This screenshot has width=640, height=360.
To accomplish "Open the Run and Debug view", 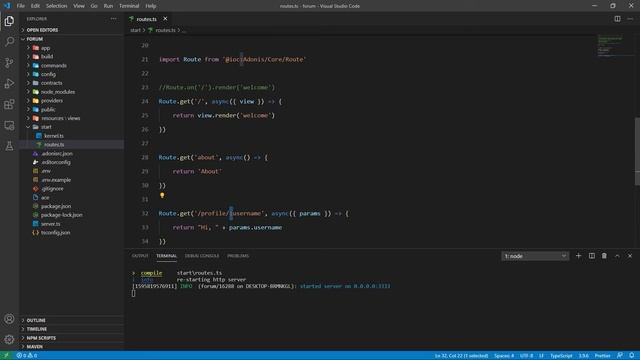I will 9,83.
